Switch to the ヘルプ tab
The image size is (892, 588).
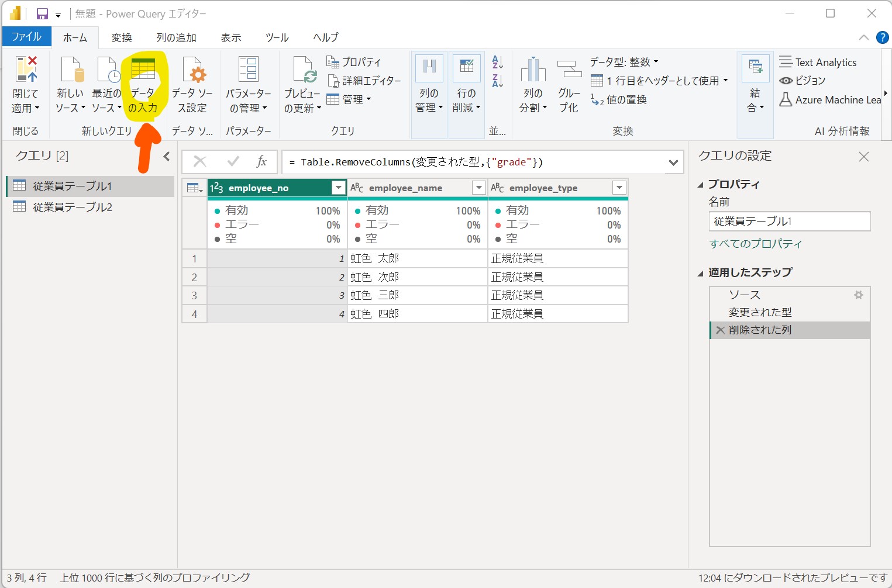[325, 37]
